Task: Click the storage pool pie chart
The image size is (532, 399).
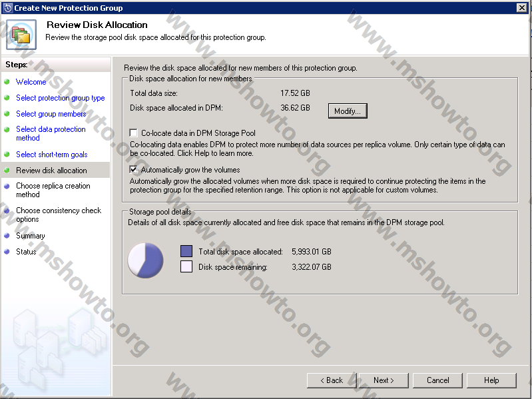Action: tap(145, 260)
